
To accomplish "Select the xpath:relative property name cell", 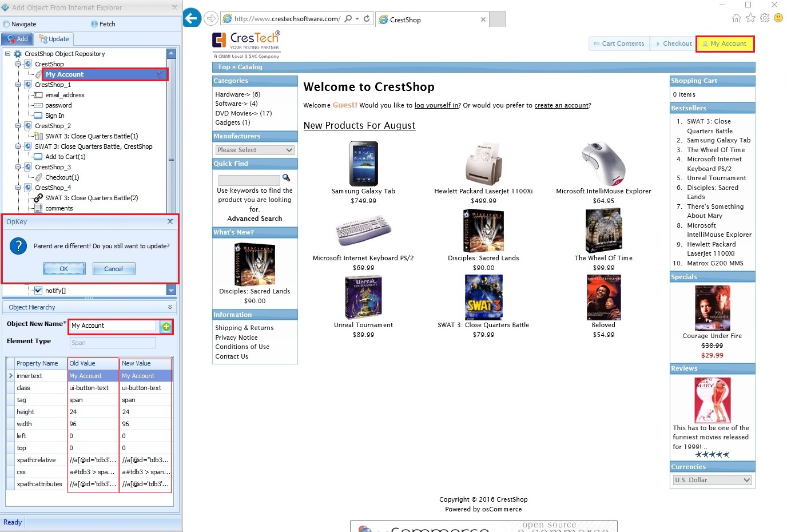I will (41, 460).
